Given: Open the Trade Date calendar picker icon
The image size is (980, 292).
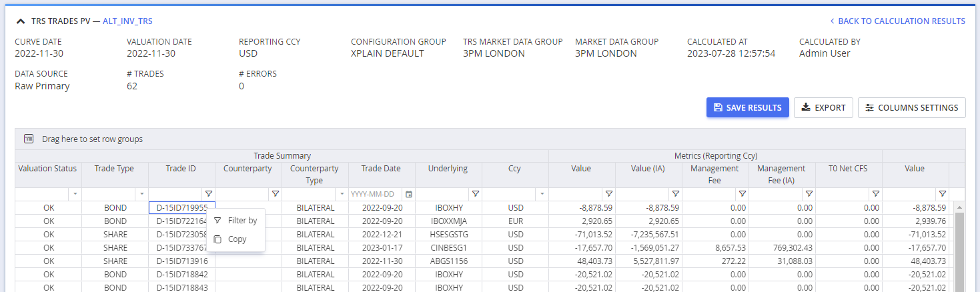Looking at the screenshot, I should click(x=408, y=194).
